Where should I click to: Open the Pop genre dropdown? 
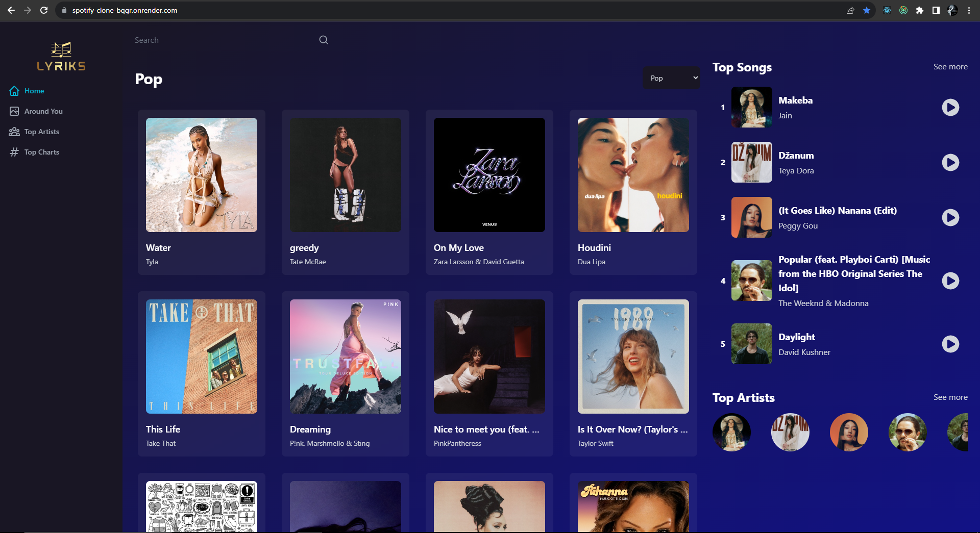pyautogui.click(x=671, y=78)
